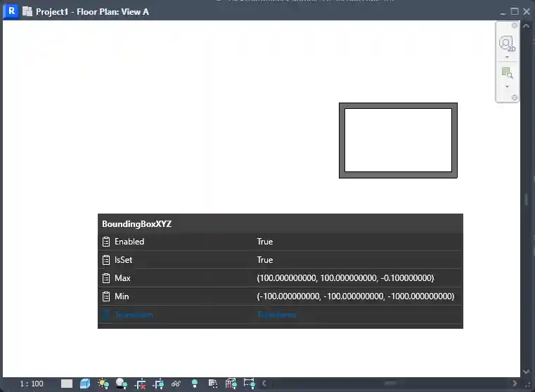The image size is (535, 392).
Task: Expand the Steering Wheel dropdown arrow
Action: click(507, 58)
